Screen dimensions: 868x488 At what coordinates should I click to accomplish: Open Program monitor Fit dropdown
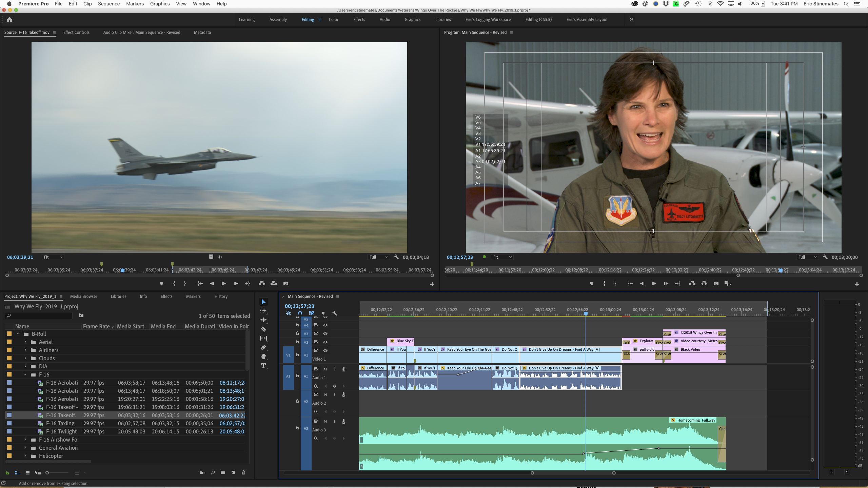coord(502,257)
